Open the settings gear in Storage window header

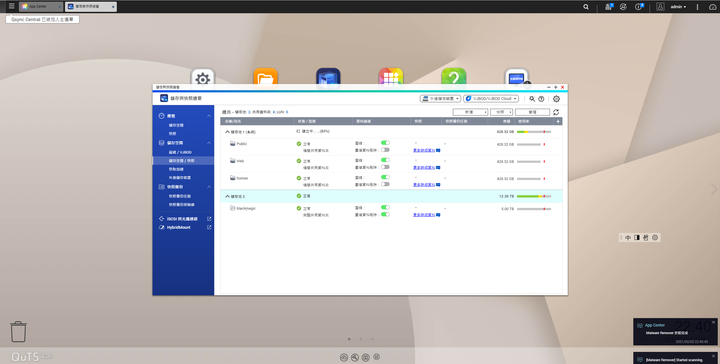556,99
